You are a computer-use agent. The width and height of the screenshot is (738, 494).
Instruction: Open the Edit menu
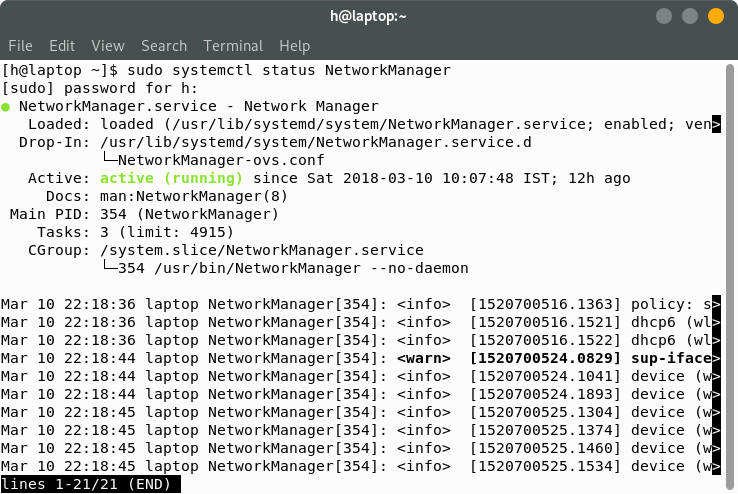[x=62, y=46]
